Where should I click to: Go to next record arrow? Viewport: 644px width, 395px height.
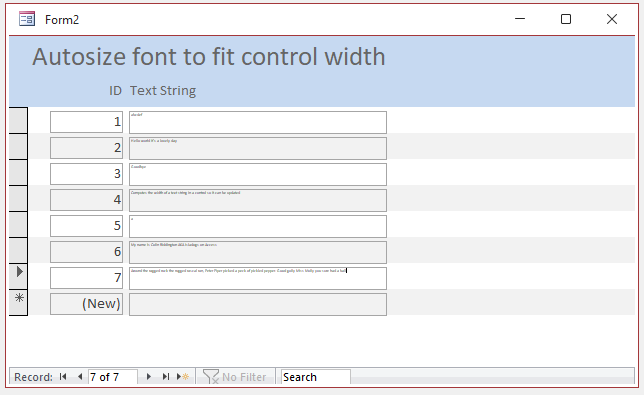coord(149,377)
